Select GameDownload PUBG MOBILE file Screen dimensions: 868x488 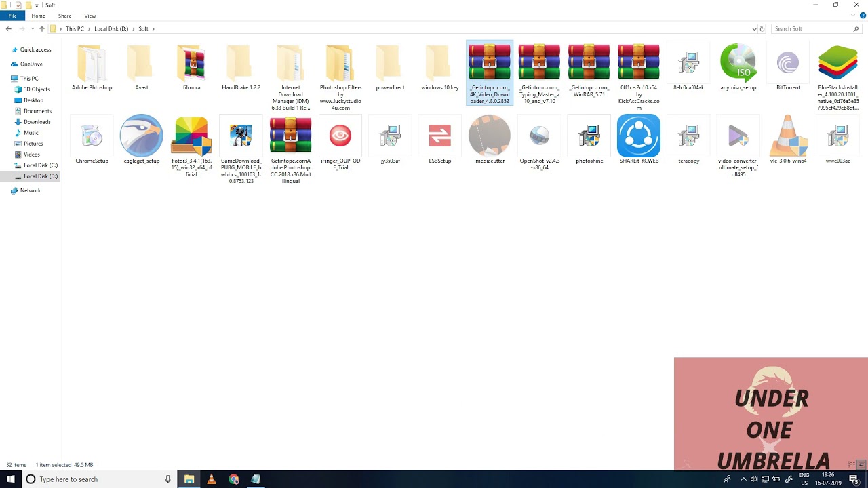(x=241, y=150)
